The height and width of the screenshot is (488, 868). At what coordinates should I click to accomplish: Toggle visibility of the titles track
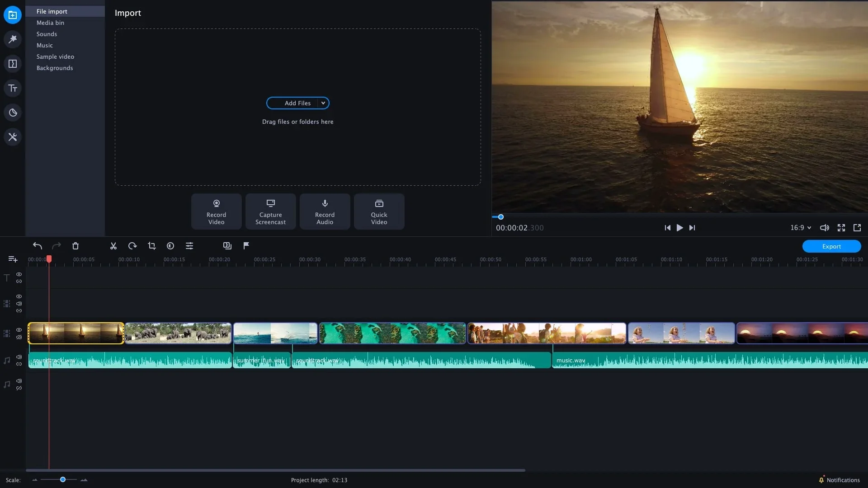coord(19,274)
